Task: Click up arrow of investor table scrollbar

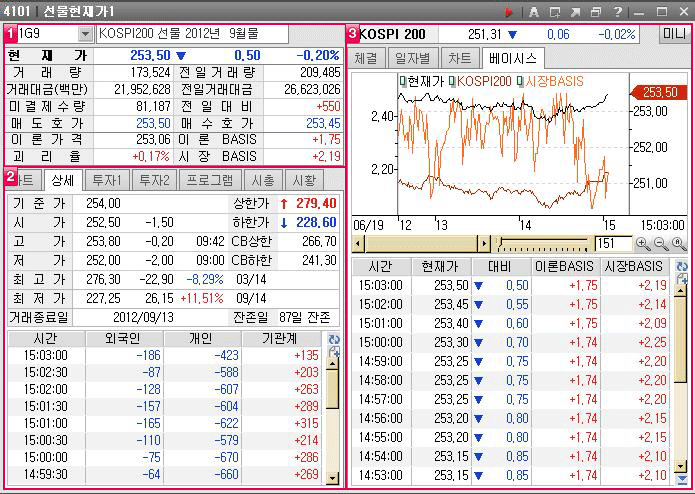Action: (x=332, y=363)
